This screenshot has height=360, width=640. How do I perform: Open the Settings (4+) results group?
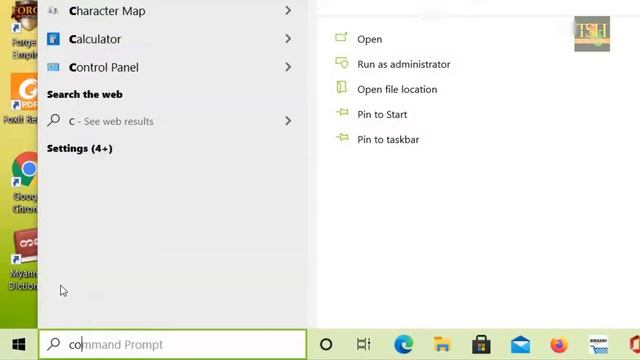click(x=80, y=149)
